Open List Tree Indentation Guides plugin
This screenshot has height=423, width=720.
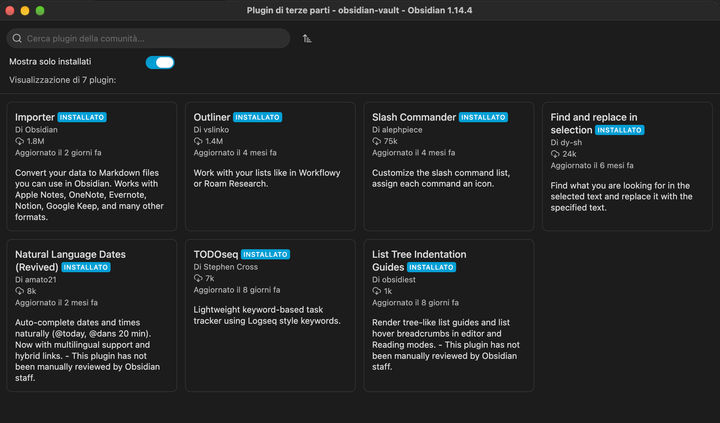click(449, 315)
